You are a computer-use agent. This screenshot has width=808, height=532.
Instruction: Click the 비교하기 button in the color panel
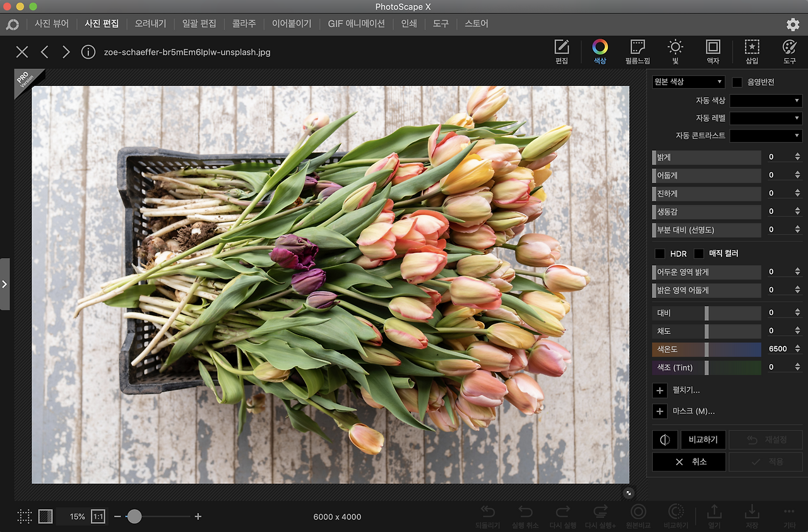(x=703, y=440)
